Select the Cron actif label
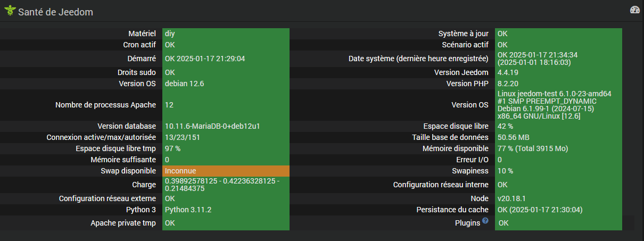The image size is (644, 241). pos(139,45)
